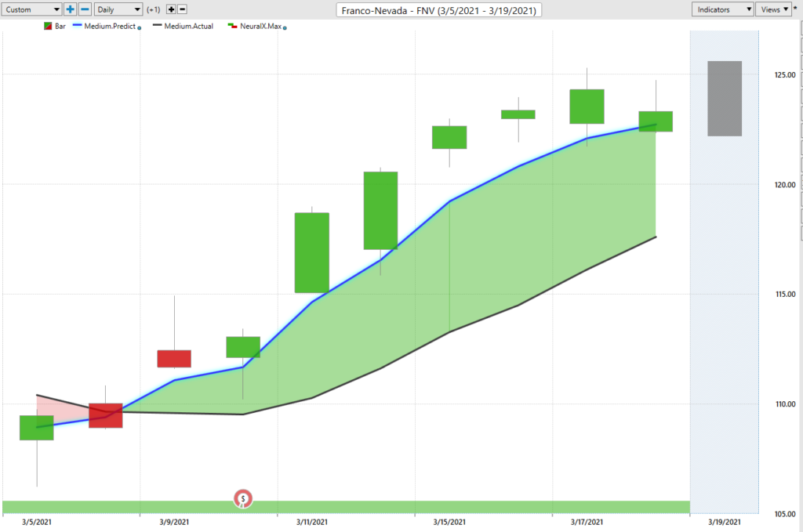Viewport: 803px width, 532px height.
Task: Click the "110.00" price axis label
Action: tap(785, 404)
